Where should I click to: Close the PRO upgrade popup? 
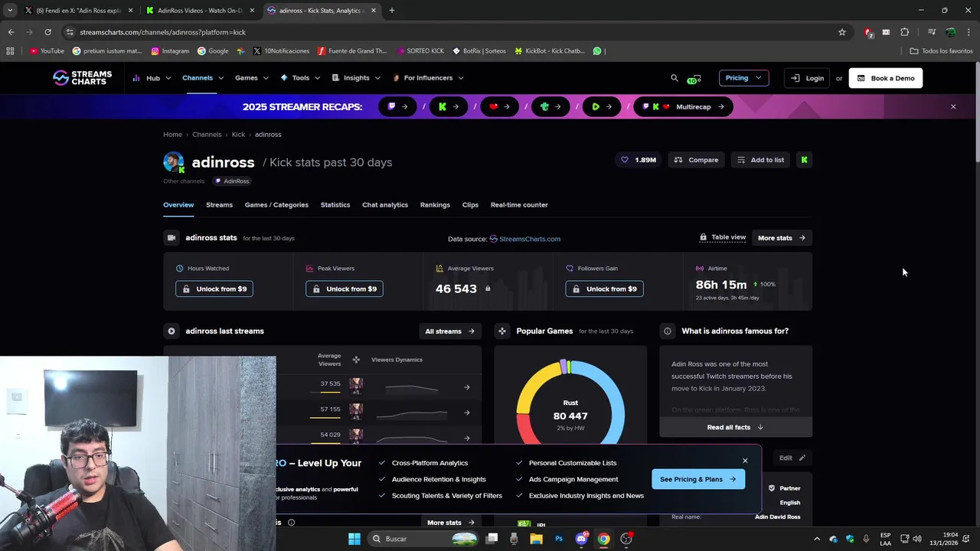coord(745,461)
